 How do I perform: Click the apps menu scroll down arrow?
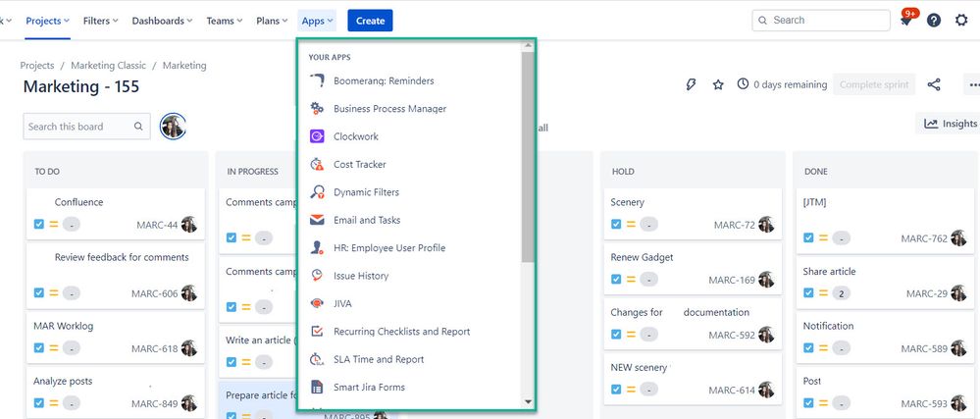coord(528,402)
